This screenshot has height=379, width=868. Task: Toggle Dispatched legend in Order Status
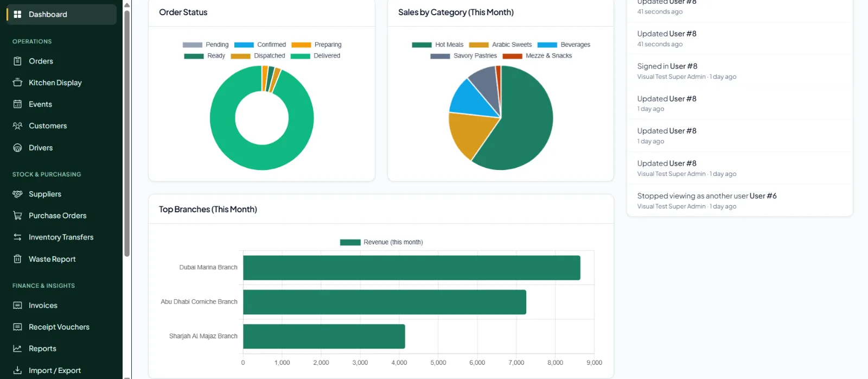[x=258, y=56]
